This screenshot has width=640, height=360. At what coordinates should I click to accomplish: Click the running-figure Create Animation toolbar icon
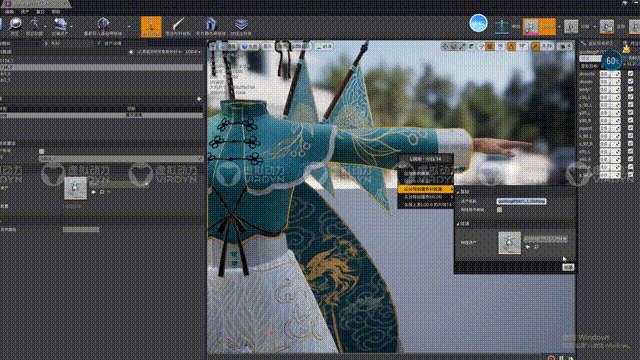pos(34,24)
